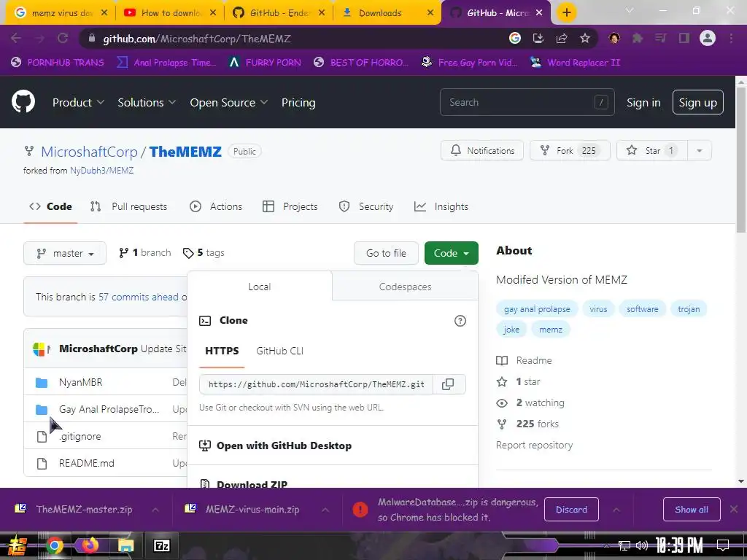Open the Projects tab
Viewport: 747px width, 560px height.
coord(290,206)
